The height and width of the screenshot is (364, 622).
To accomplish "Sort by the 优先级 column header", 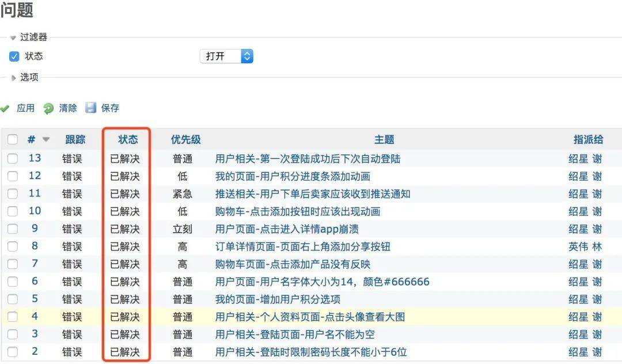I will click(x=185, y=139).
